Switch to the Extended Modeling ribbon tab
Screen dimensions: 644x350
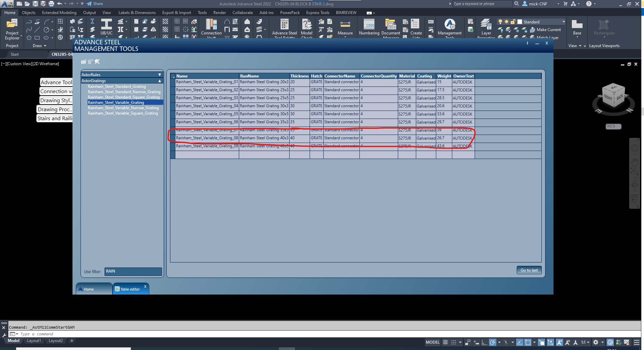pos(59,13)
